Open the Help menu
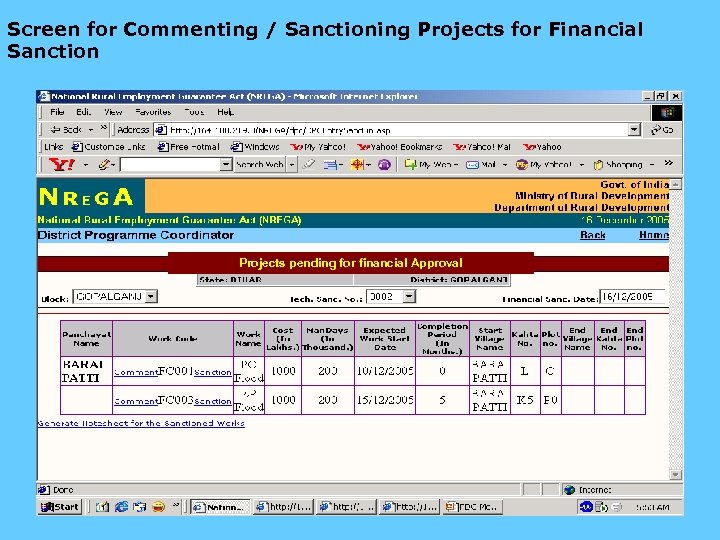The width and height of the screenshot is (720, 540). click(x=225, y=112)
